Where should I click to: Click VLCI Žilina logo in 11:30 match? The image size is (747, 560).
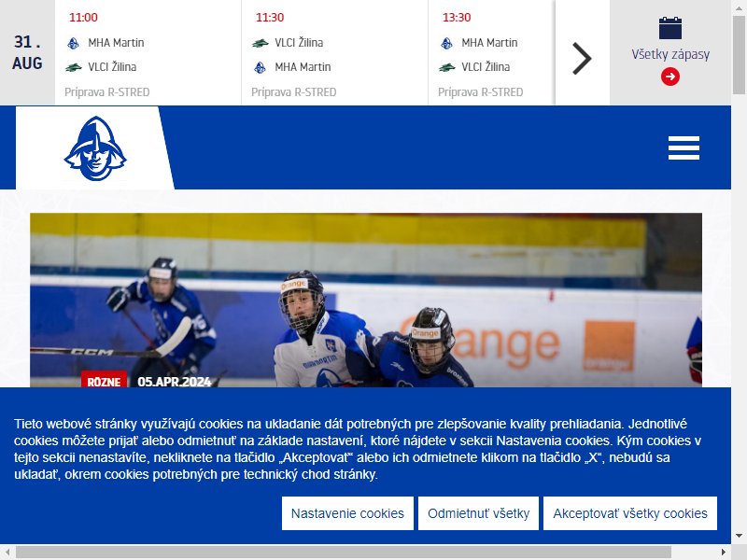261,43
